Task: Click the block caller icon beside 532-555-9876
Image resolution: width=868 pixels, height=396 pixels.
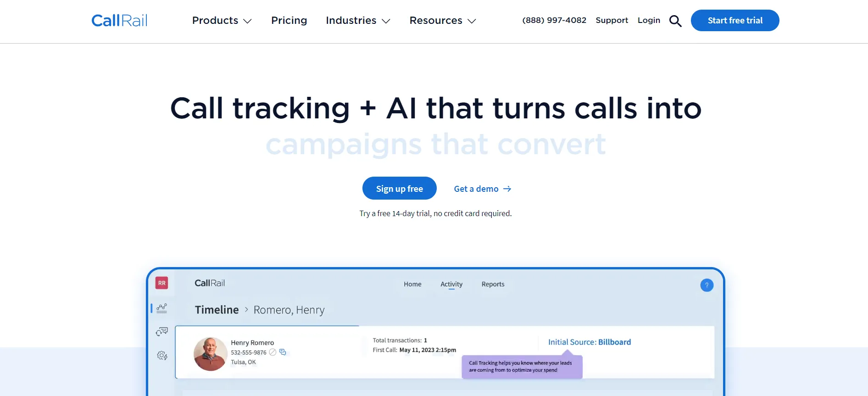Action: click(273, 352)
